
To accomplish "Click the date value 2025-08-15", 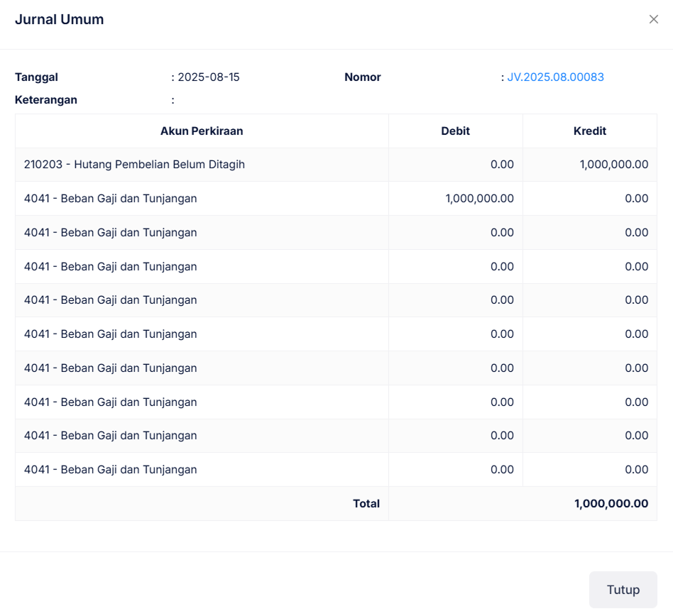I will 208,77.
